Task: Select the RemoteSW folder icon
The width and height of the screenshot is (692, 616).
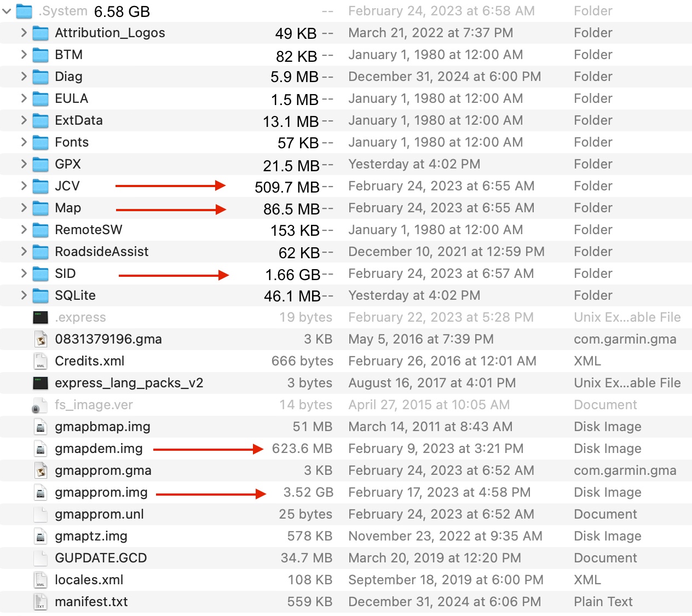Action: pyautogui.click(x=41, y=230)
